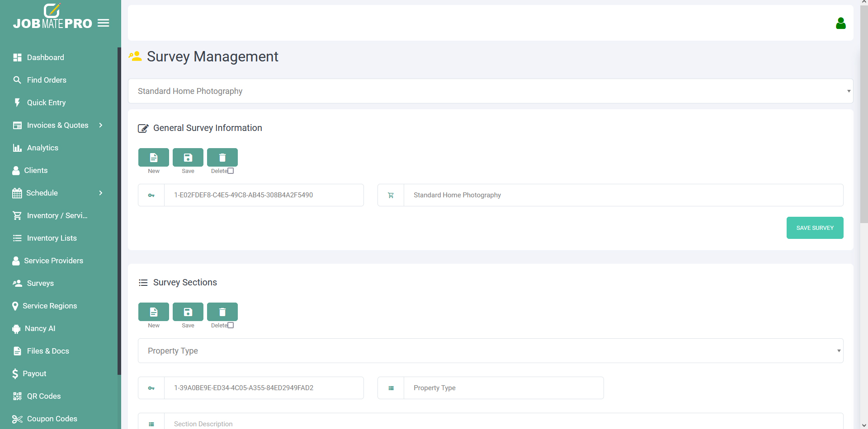Image resolution: width=868 pixels, height=429 pixels.
Task: Expand the Schedule submenu
Action: 100,193
